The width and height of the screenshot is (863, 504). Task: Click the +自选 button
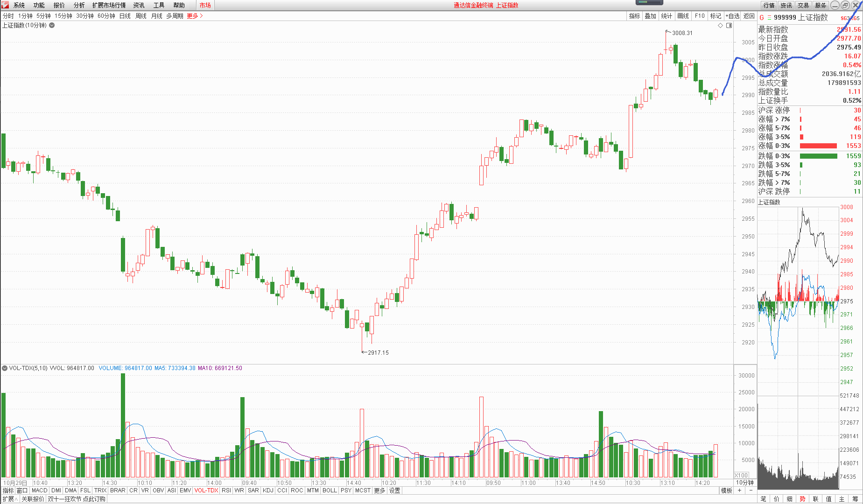click(x=733, y=16)
